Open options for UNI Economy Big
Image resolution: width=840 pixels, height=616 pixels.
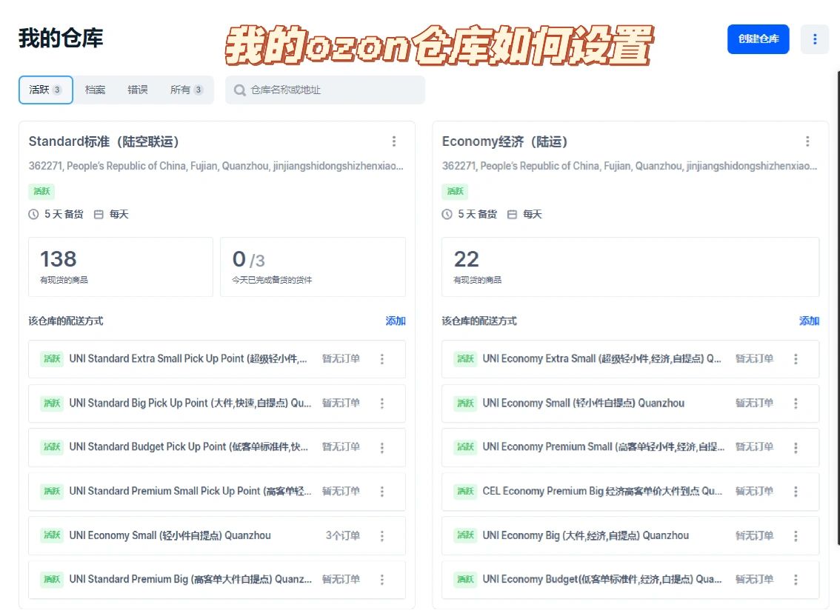pos(796,535)
